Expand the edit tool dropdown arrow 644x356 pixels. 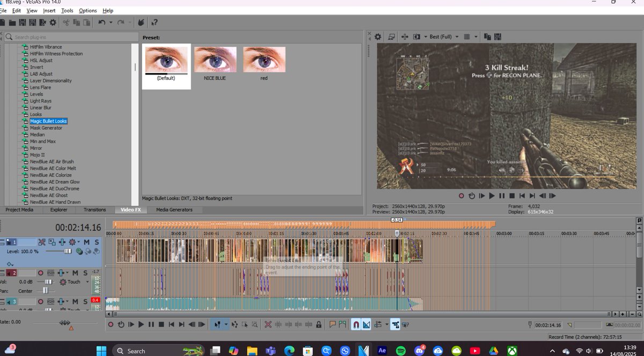tap(226, 324)
